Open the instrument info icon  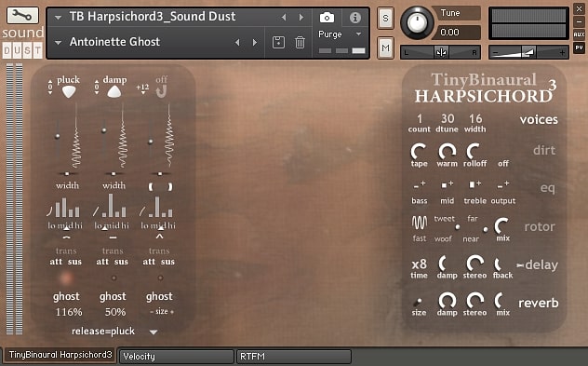tap(354, 18)
